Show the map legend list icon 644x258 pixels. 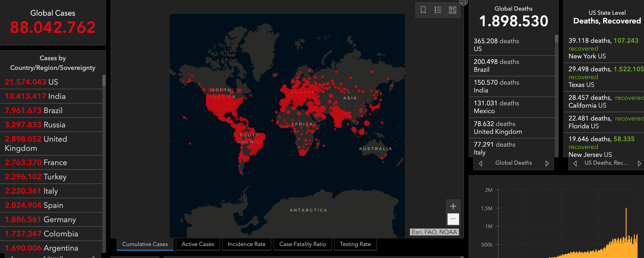(x=438, y=10)
